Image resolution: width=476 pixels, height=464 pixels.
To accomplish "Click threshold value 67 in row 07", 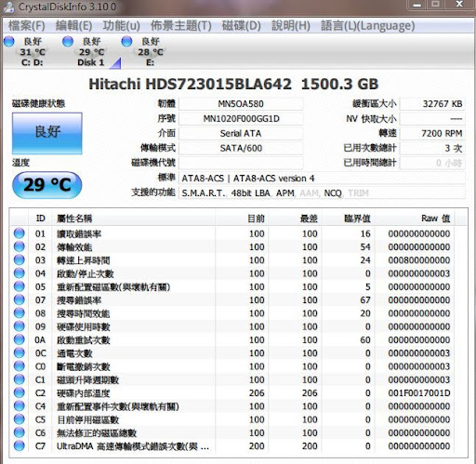I will 365,300.
